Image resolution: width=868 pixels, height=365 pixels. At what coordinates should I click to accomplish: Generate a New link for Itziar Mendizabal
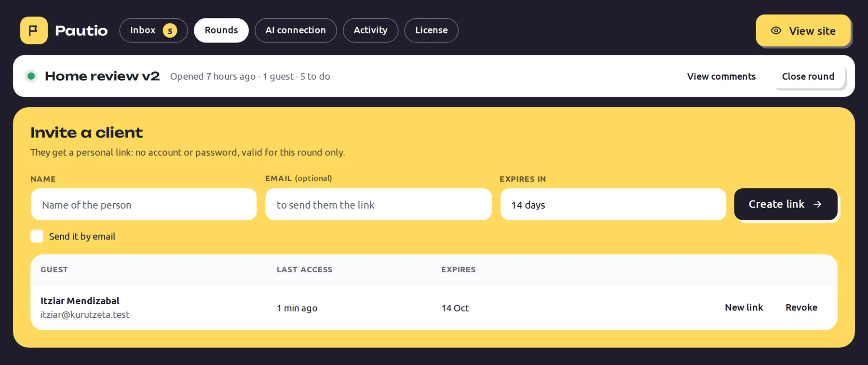744,308
